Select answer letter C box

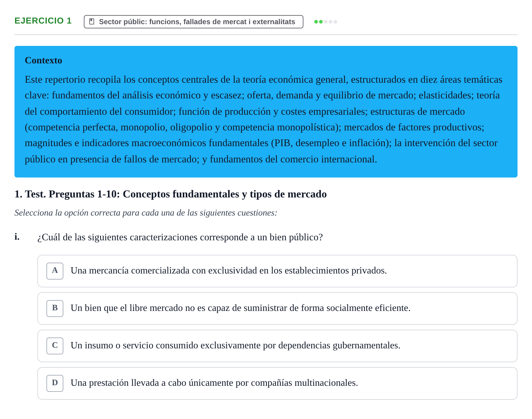(x=55, y=346)
